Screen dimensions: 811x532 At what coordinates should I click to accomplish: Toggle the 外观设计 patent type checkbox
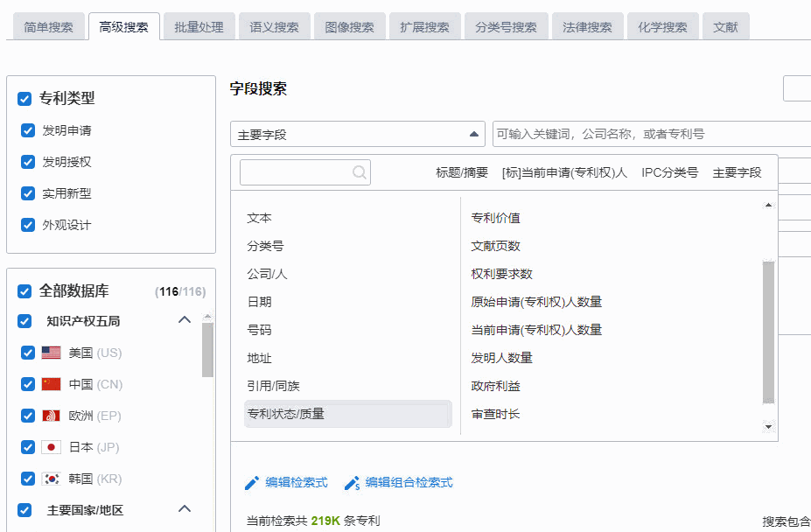click(x=28, y=225)
